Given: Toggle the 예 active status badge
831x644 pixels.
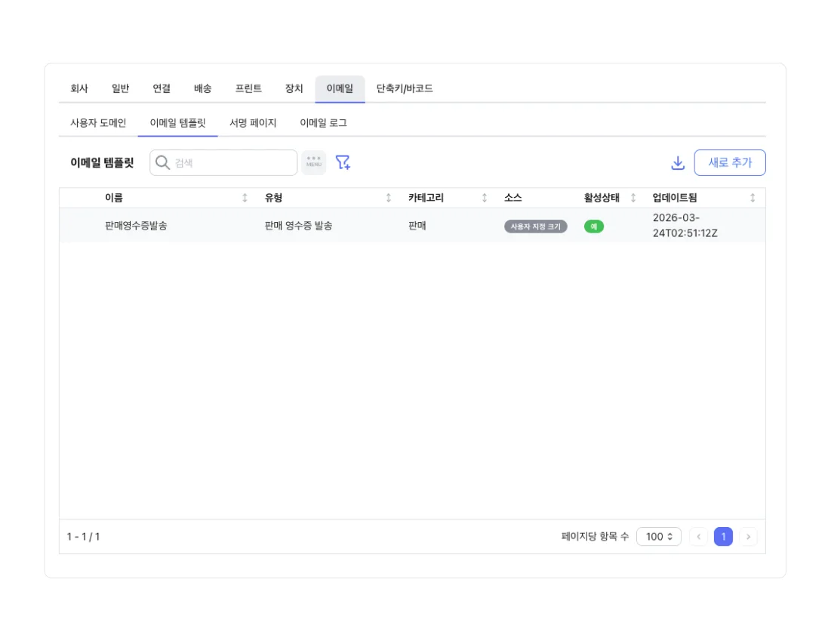Looking at the screenshot, I should tap(594, 226).
